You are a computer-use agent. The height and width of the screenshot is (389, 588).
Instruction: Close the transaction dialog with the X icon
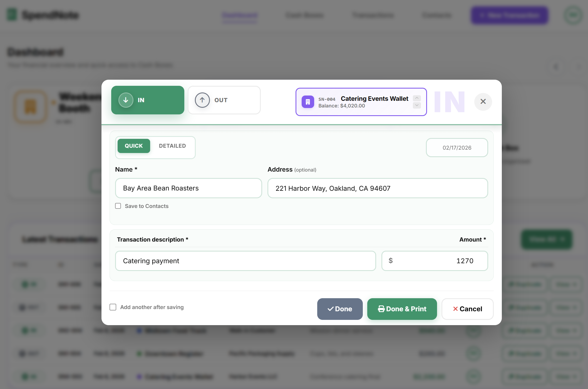483,102
